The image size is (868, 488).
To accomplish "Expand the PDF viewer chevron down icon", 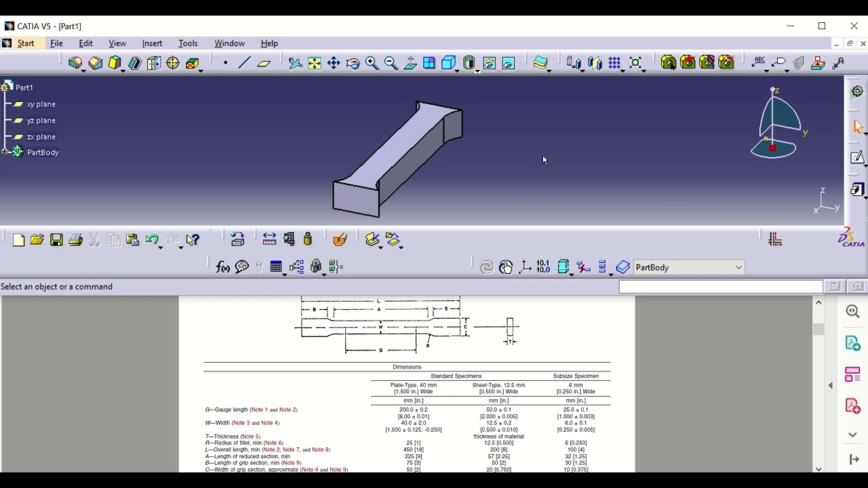I will 853,434.
